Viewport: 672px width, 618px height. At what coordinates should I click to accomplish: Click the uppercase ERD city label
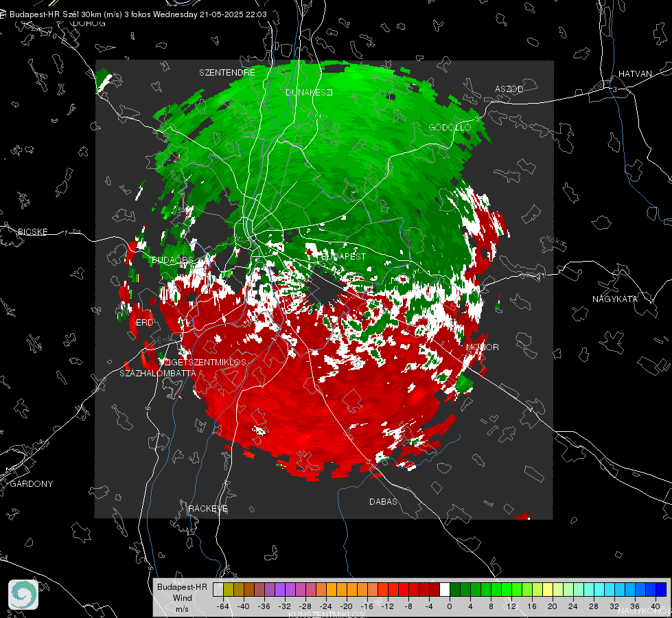pyautogui.click(x=144, y=323)
